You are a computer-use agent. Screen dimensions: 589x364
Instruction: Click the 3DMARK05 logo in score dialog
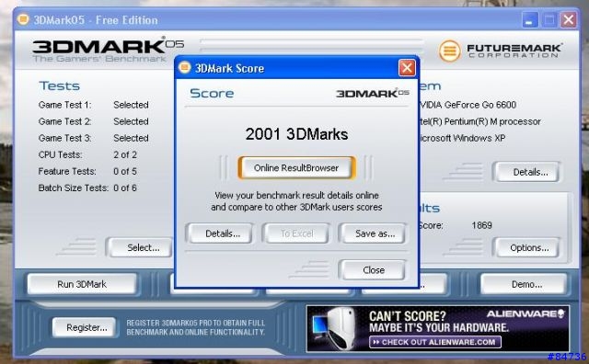[x=372, y=93]
